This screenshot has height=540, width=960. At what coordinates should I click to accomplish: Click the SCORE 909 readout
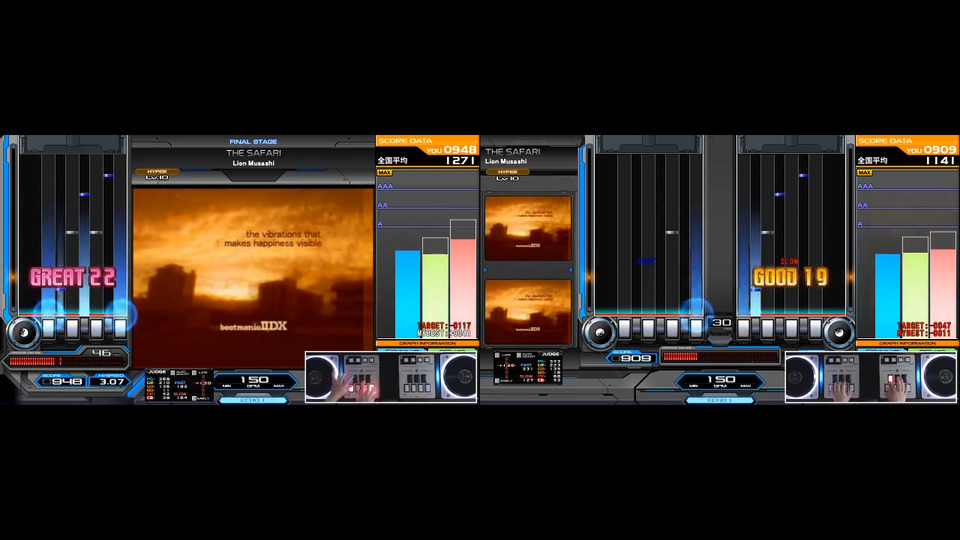tap(631, 357)
